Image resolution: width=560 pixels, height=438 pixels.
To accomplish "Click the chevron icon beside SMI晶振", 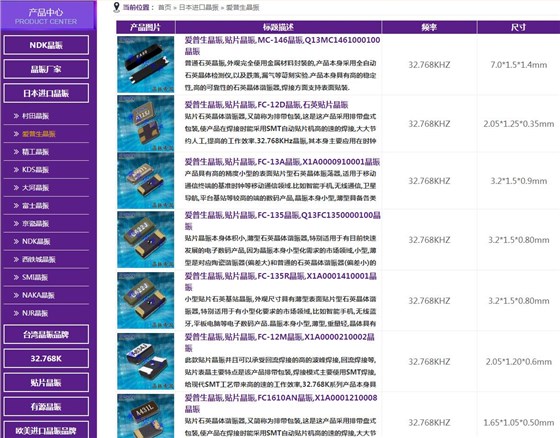I will point(16,277).
